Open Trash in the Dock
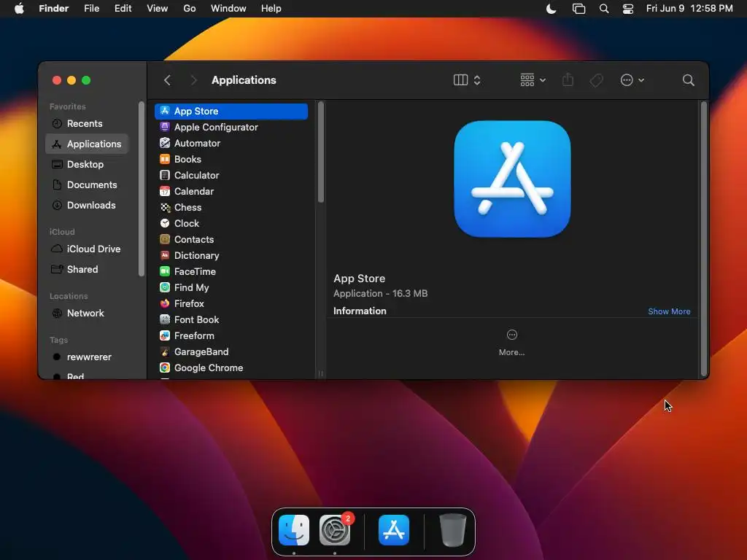This screenshot has height=560, width=747. [452, 530]
